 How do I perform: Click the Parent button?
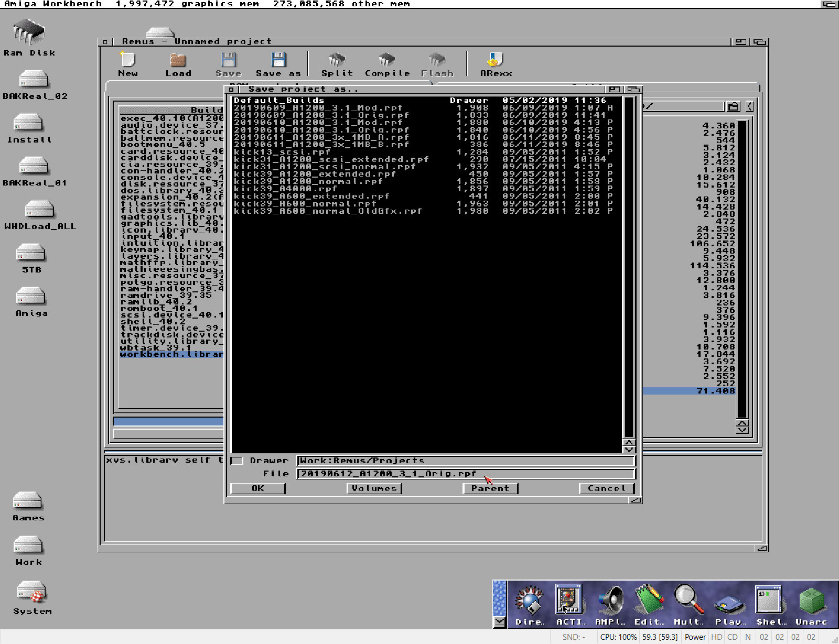point(490,488)
